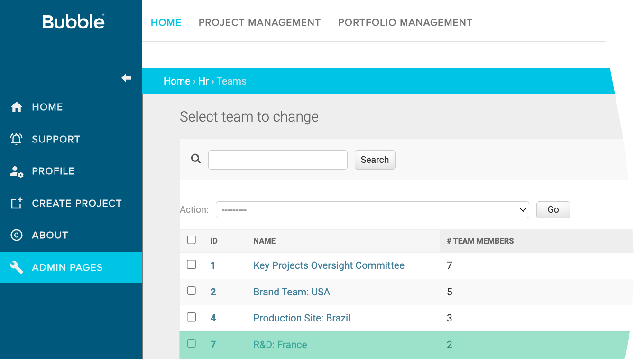Click the Go button
The image size is (644, 359).
coord(553,209)
